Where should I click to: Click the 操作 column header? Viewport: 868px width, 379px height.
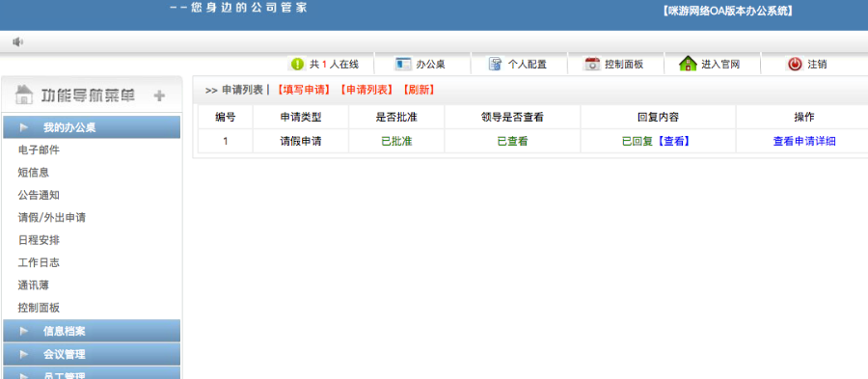(x=804, y=117)
